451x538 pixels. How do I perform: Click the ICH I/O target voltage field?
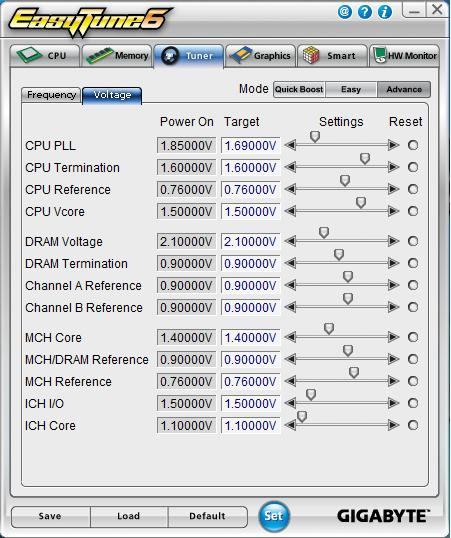coord(251,404)
